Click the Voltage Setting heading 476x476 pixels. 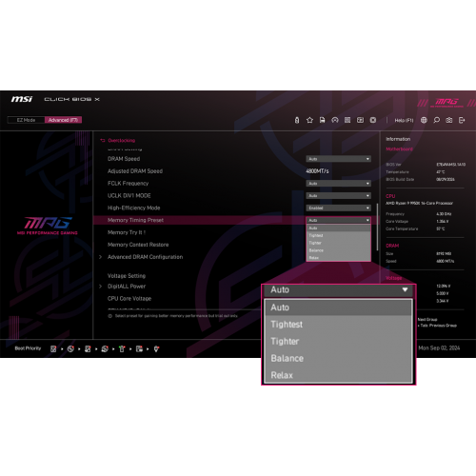(127, 276)
